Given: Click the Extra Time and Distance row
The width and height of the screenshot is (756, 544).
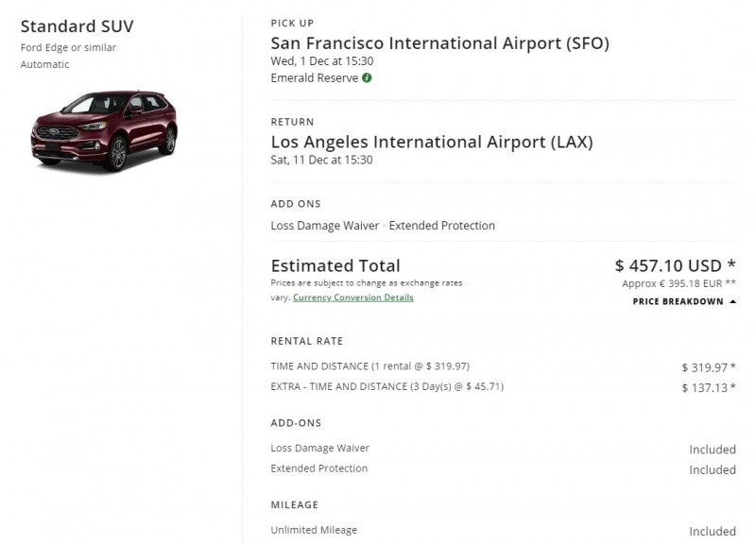Looking at the screenshot, I should coord(387,386).
